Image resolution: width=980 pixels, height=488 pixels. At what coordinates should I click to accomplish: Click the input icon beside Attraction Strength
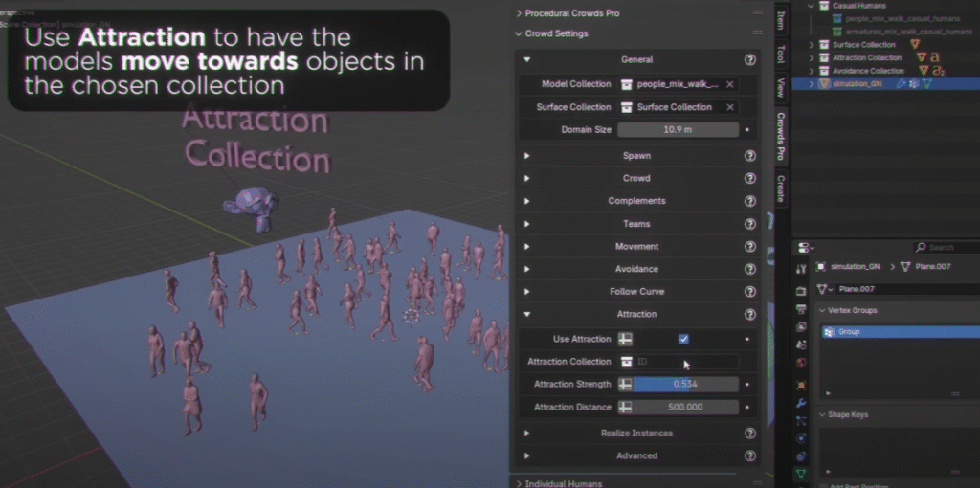coord(625,384)
